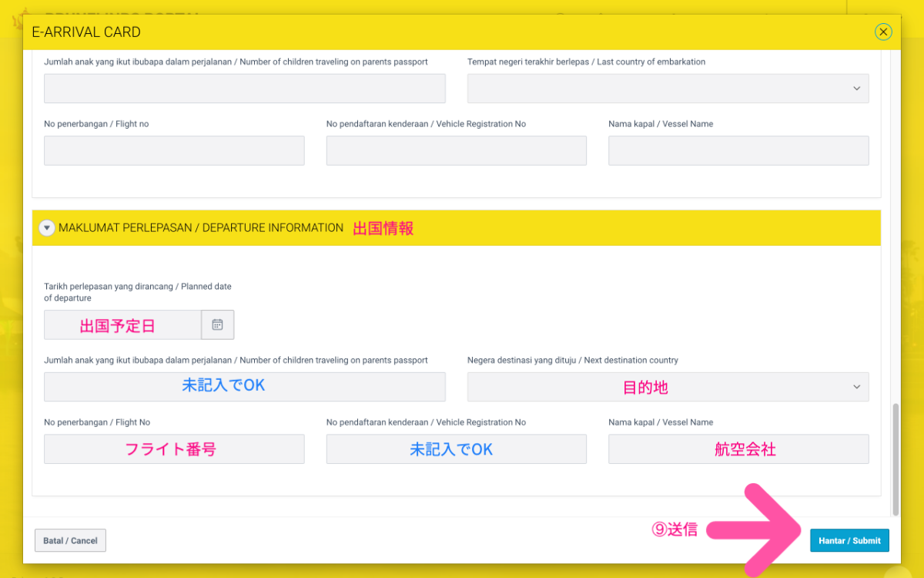The height and width of the screenshot is (578, 924).
Task: Click the Batal / Cancel button
Action: (70, 540)
